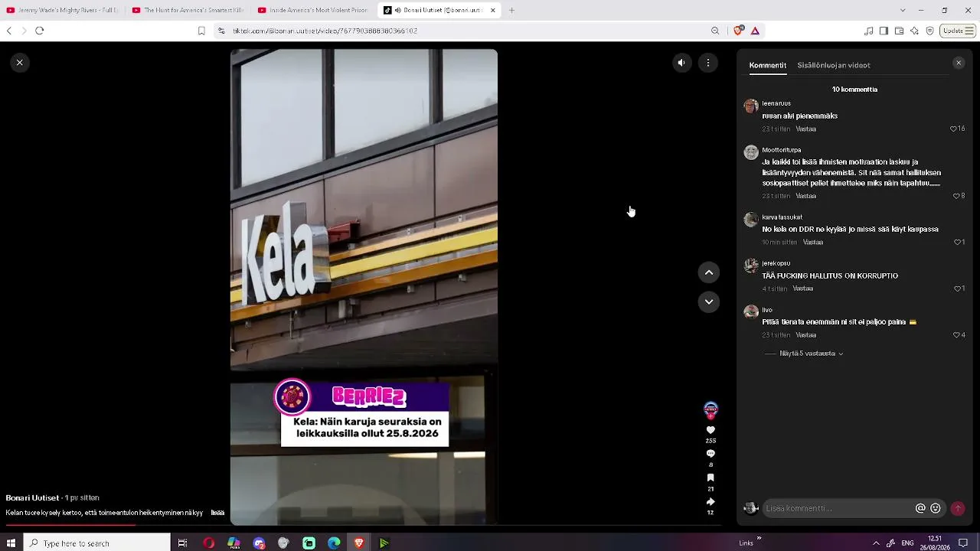Launch Opera from the taskbar
This screenshot has width=980, height=551.
[209, 543]
